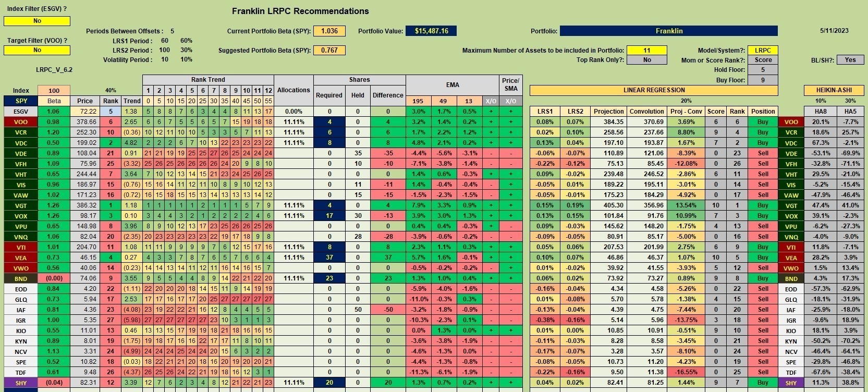Click the LRS2 column header
Screen dimensions: 868x392
(576, 112)
